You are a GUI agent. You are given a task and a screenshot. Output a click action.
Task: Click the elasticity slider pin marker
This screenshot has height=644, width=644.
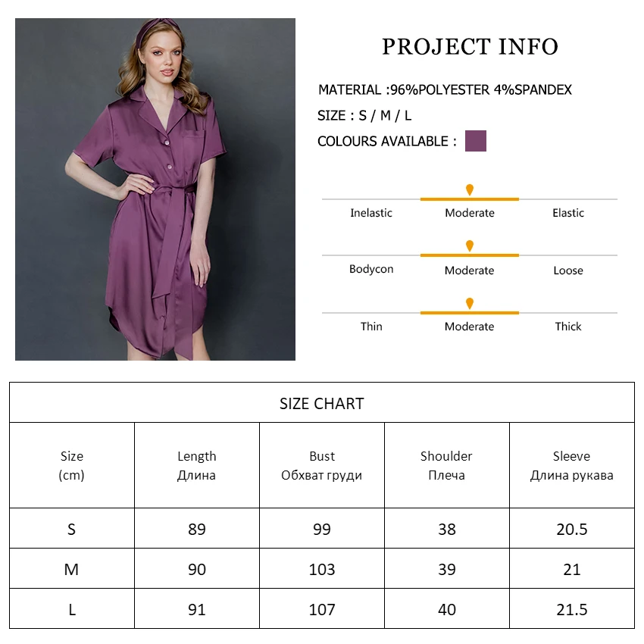470,189
